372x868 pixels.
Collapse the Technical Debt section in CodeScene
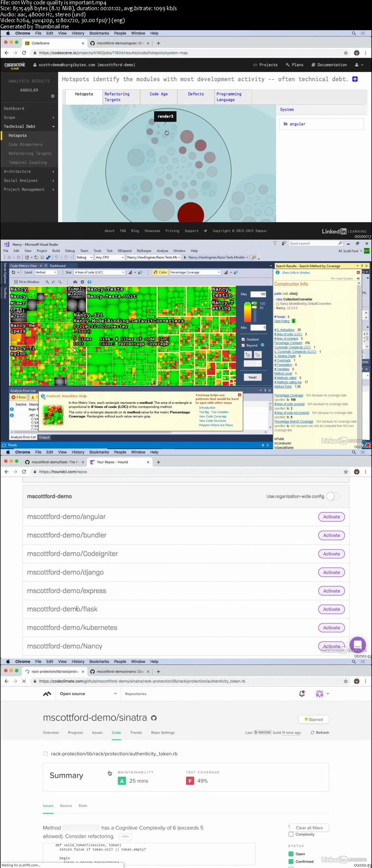tap(29, 126)
